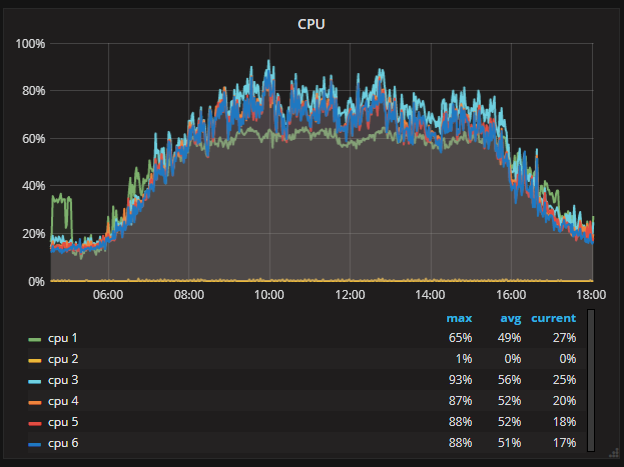Show only cpu 6 via legend label
This screenshot has width=624, height=467.
point(62,443)
